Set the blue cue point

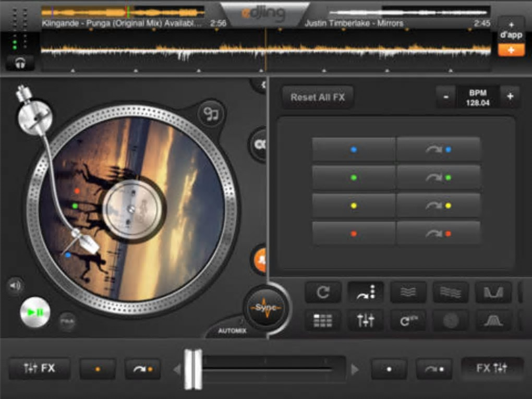pos(354,149)
